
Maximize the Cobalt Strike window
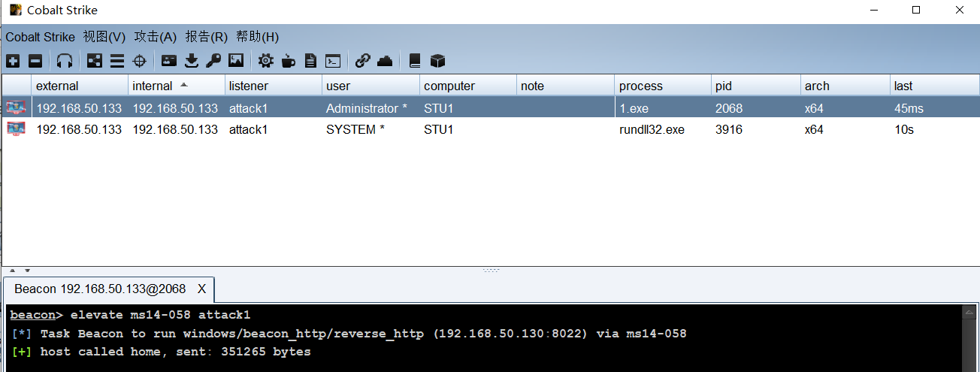pos(916,10)
